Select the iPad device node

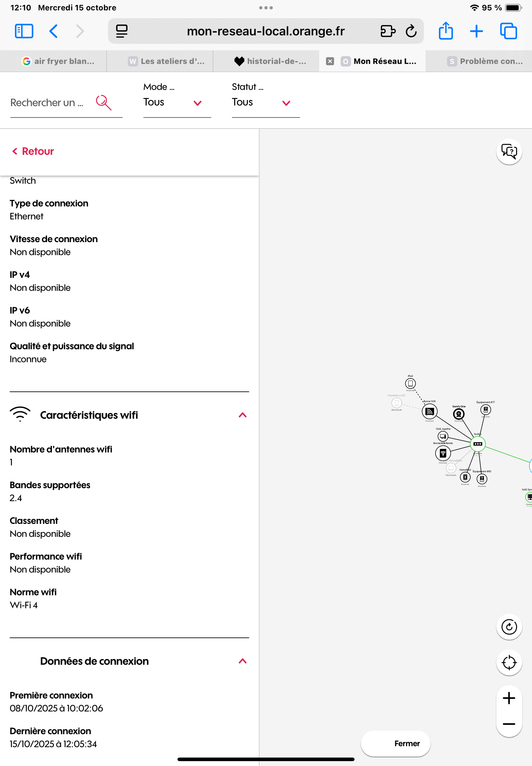click(410, 383)
